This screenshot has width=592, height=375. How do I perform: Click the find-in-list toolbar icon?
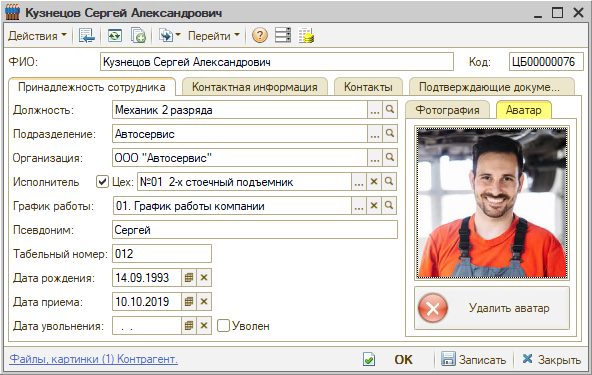86,36
